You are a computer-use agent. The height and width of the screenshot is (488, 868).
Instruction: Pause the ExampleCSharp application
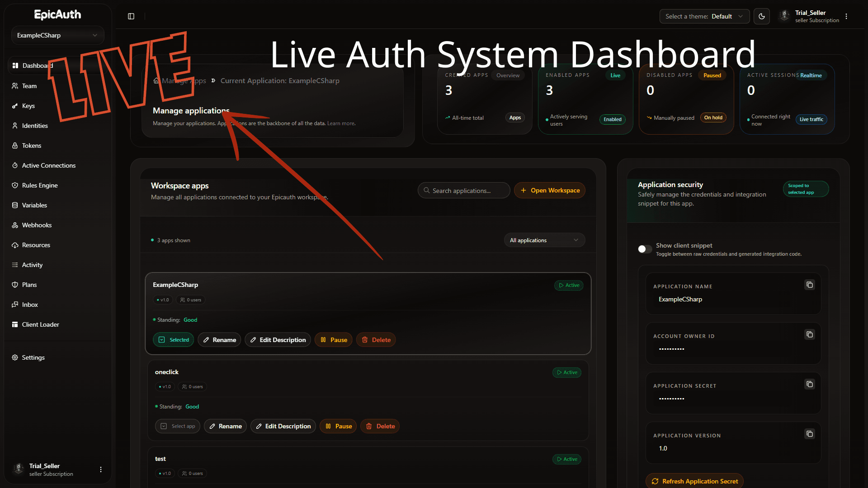[334, 340]
